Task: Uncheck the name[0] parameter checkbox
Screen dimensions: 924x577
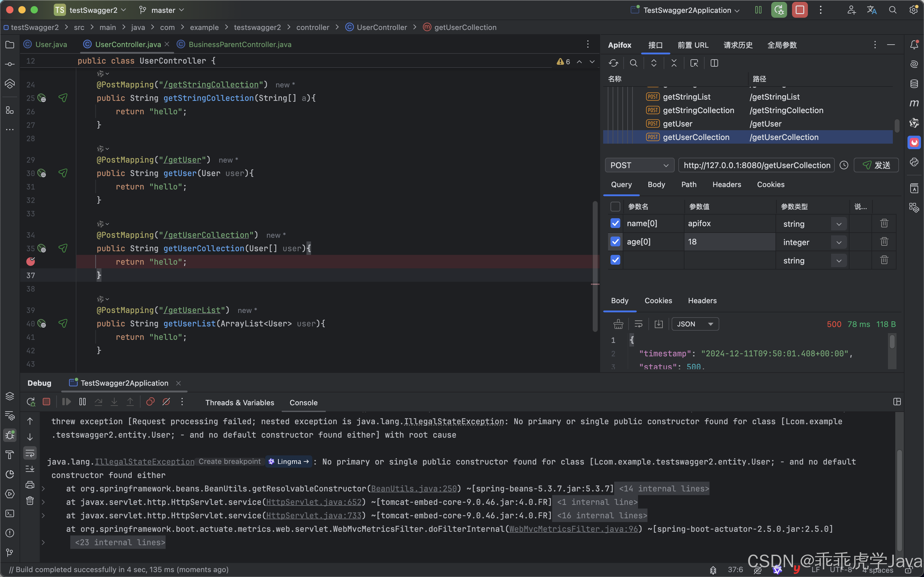Action: [x=615, y=223]
